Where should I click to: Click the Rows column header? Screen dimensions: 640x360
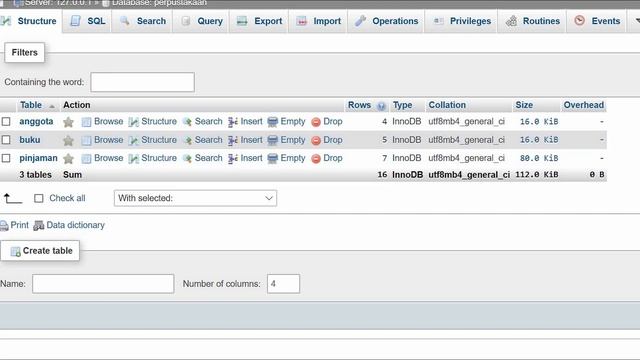(359, 105)
